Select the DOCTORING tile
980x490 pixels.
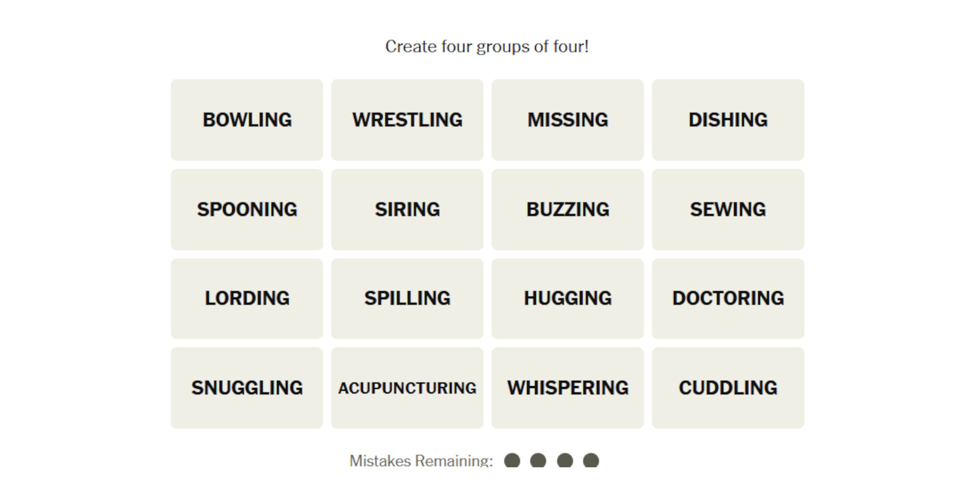728,298
